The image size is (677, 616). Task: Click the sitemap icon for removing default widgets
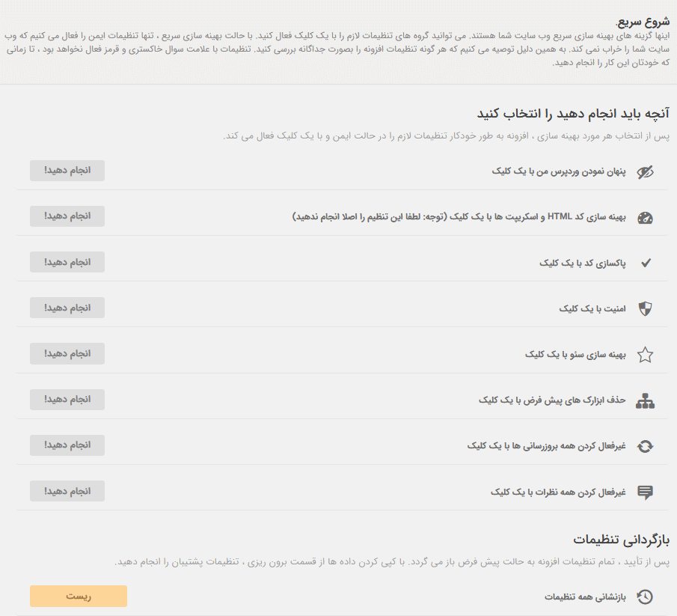pyautogui.click(x=645, y=401)
